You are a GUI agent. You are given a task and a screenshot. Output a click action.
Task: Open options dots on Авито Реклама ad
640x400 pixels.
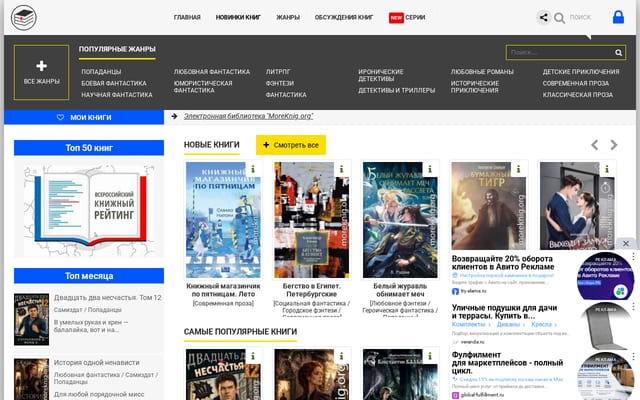[x=633, y=256]
